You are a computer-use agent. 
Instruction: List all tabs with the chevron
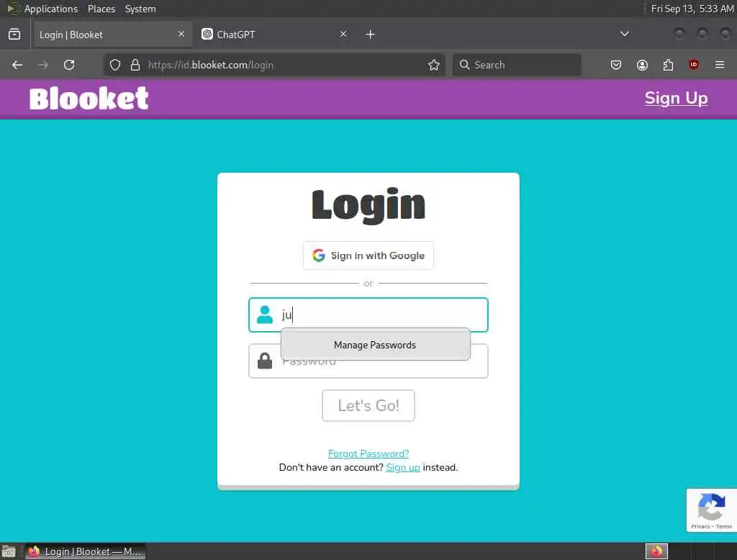625,34
